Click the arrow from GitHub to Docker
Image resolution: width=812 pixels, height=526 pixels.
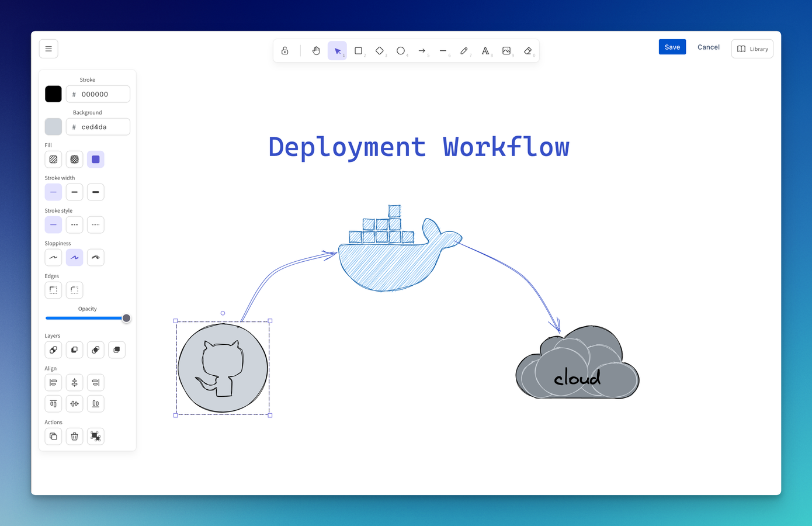tap(272, 274)
